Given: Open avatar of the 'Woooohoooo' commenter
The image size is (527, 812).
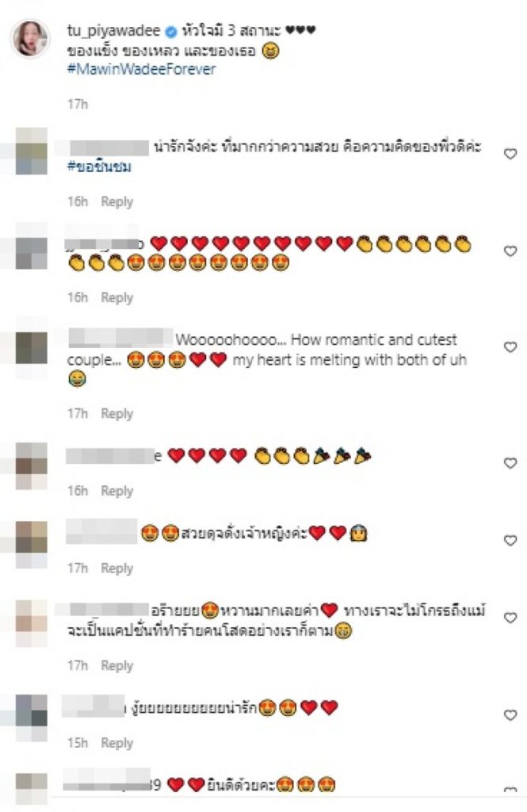Looking at the screenshot, I should (x=31, y=348).
